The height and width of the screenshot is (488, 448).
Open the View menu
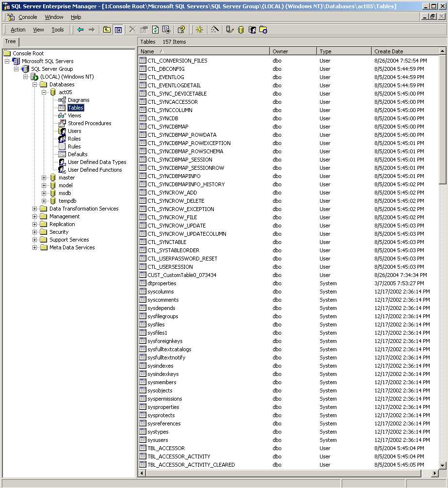coord(39,30)
